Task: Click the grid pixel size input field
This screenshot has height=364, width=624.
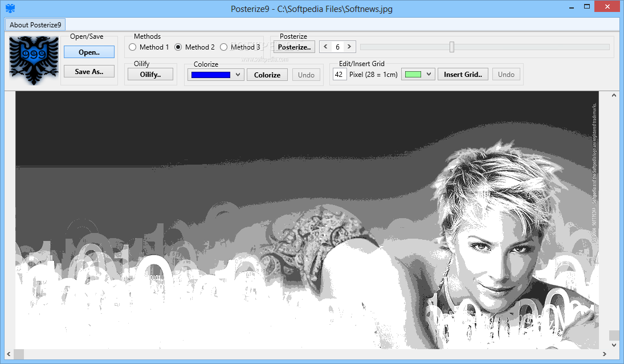Action: 340,75
